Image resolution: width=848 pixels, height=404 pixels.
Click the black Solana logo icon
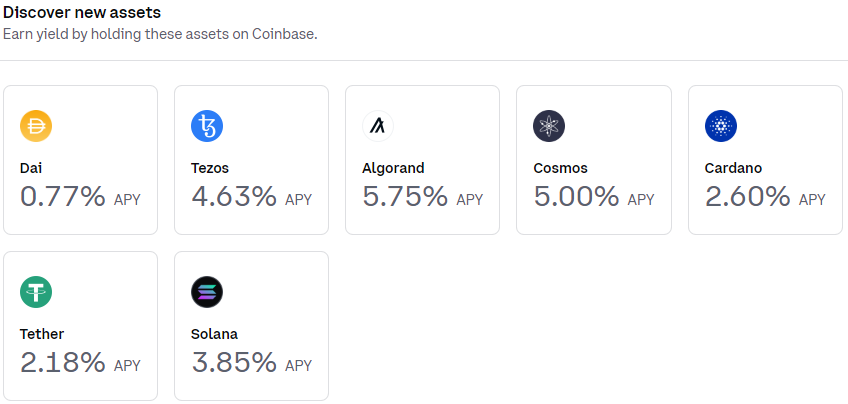tap(207, 292)
